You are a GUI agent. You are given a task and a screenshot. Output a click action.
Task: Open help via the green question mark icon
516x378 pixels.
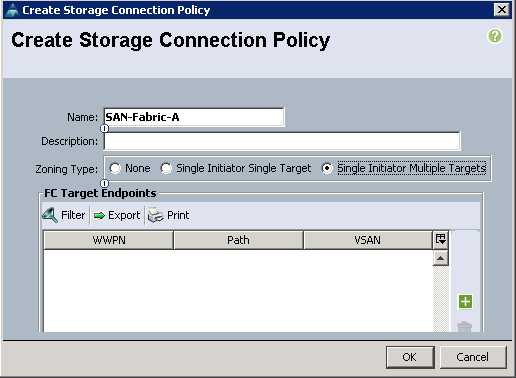tap(495, 36)
